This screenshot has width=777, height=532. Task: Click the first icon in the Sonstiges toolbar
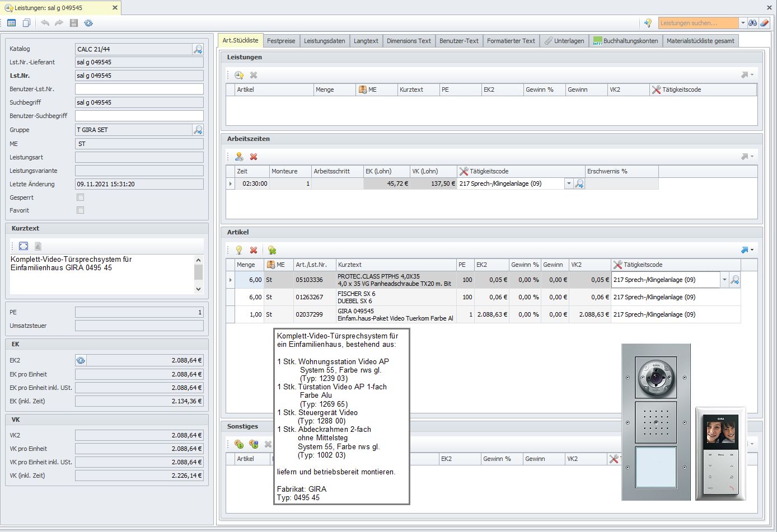pos(239,444)
